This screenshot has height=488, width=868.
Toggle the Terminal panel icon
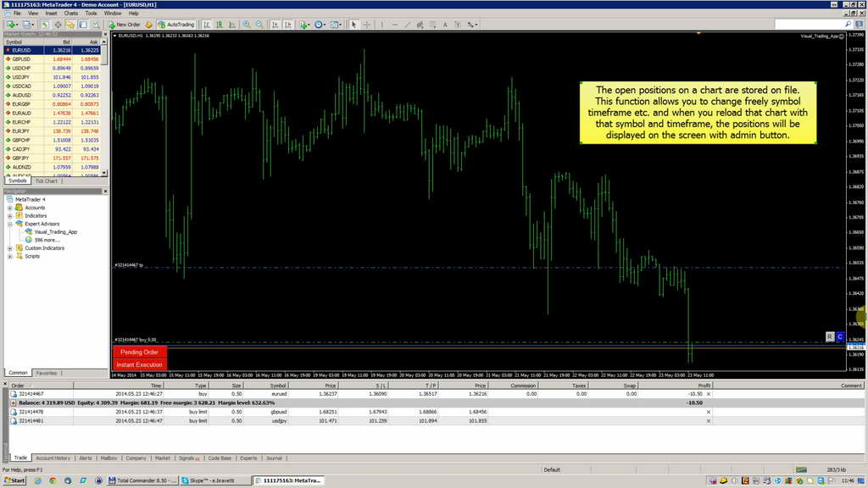pyautogui.click(x=83, y=25)
